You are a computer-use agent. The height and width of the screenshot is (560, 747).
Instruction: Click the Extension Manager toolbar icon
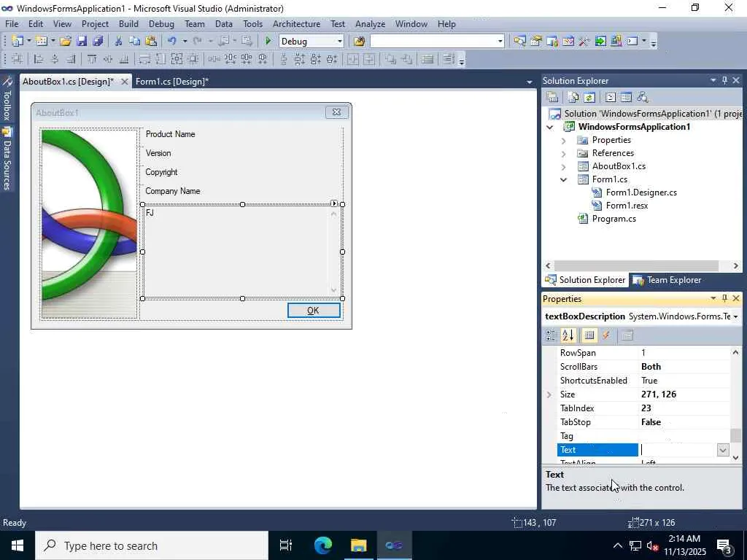616,41
